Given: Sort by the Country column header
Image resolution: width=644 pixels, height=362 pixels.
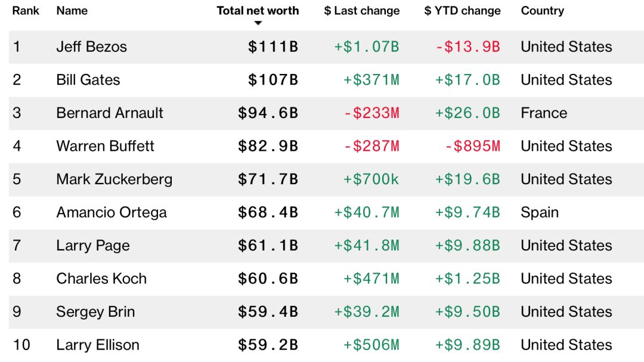Looking at the screenshot, I should (542, 11).
